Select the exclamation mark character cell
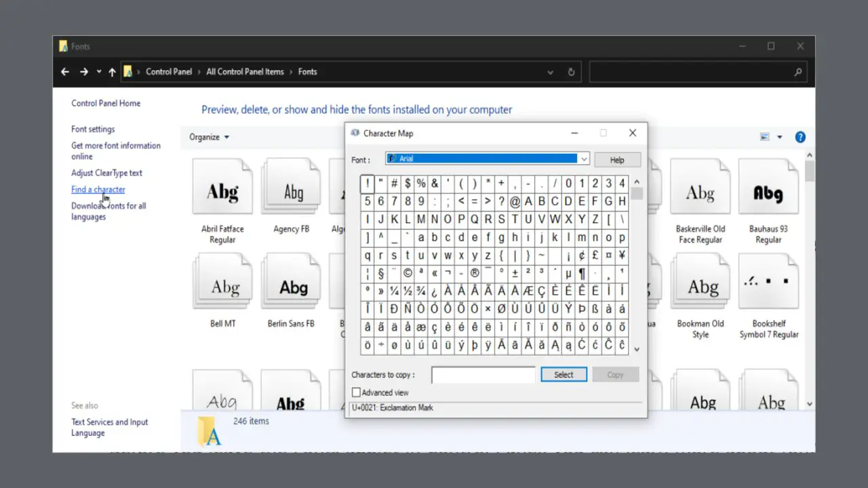 [x=368, y=184]
